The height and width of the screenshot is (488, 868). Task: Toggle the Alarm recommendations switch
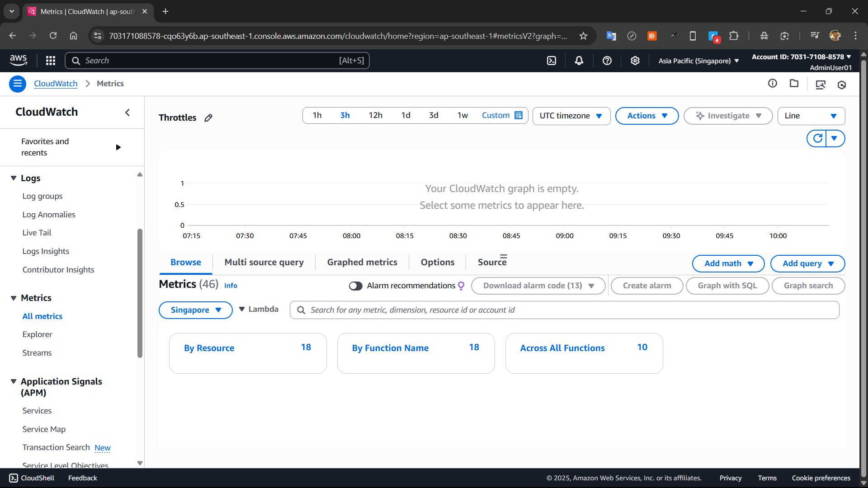[356, 286]
